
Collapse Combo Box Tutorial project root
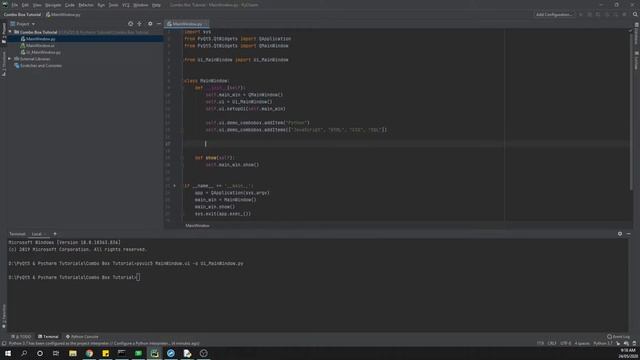pyautogui.click(x=10, y=32)
